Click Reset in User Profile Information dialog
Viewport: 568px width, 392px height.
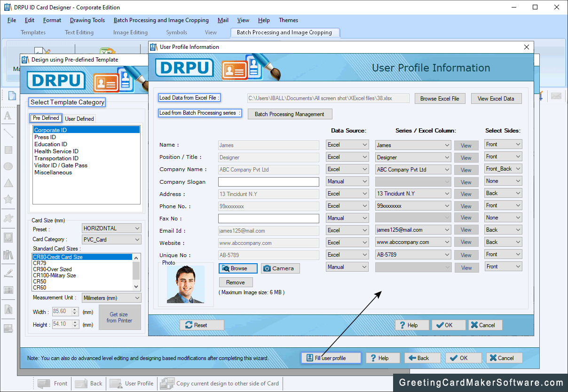202,325
